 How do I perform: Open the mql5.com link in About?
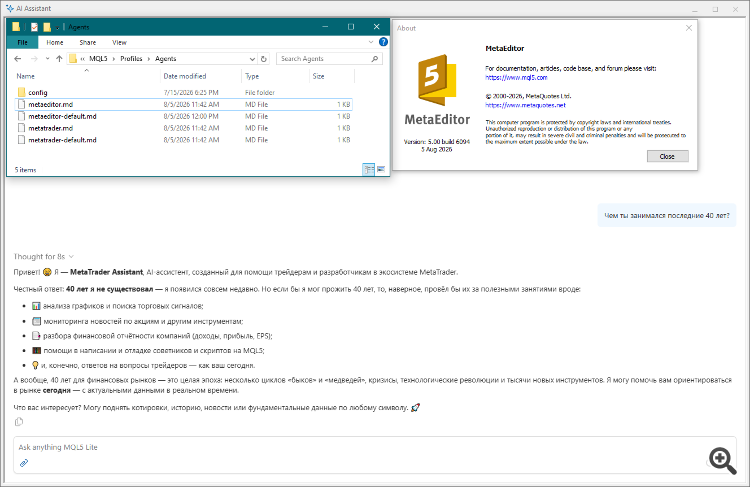(x=516, y=77)
